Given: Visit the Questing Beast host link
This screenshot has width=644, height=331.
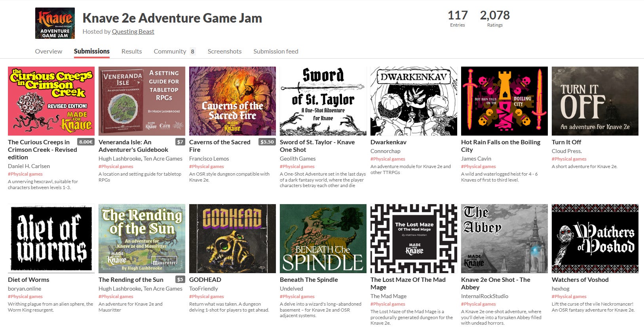Looking at the screenshot, I should 133,32.
